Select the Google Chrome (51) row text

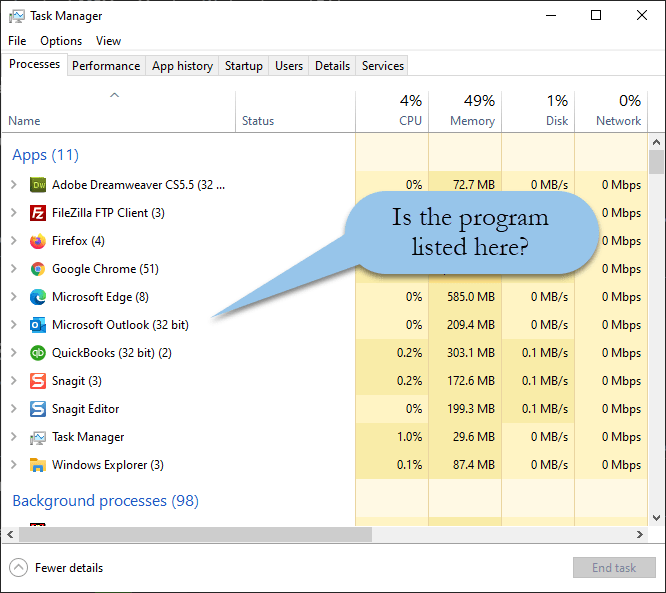(105, 269)
